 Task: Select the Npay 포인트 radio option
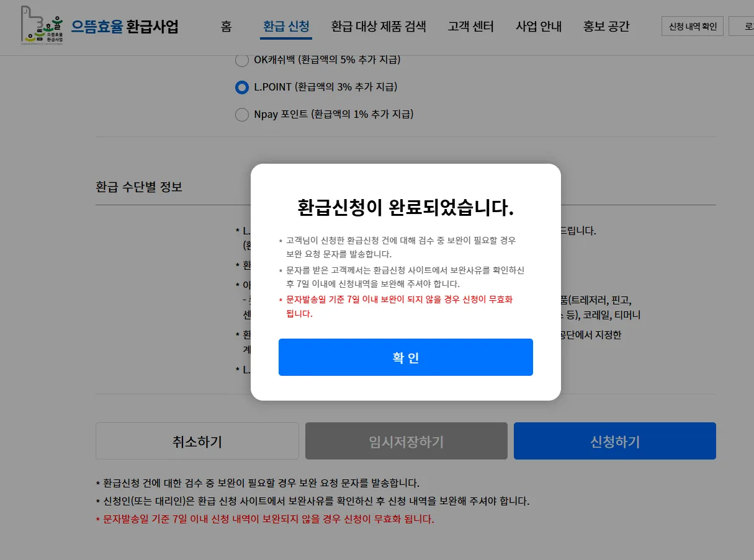(241, 115)
